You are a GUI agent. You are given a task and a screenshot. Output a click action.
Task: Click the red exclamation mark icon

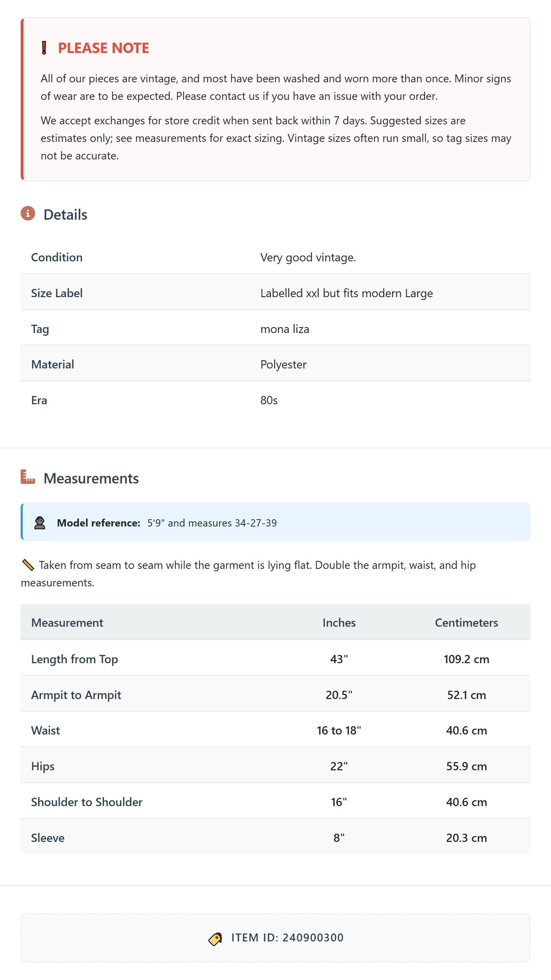pyautogui.click(x=44, y=48)
